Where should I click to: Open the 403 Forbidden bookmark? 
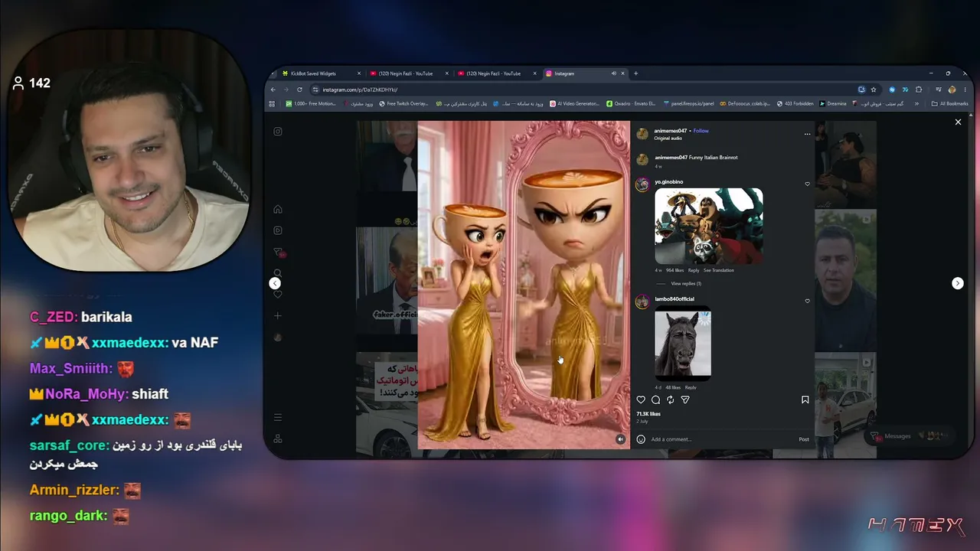795,103
